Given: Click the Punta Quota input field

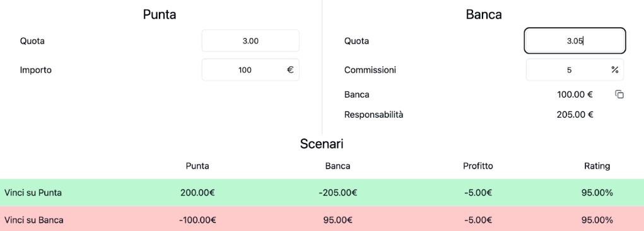Looking at the screenshot, I should pos(250,41).
